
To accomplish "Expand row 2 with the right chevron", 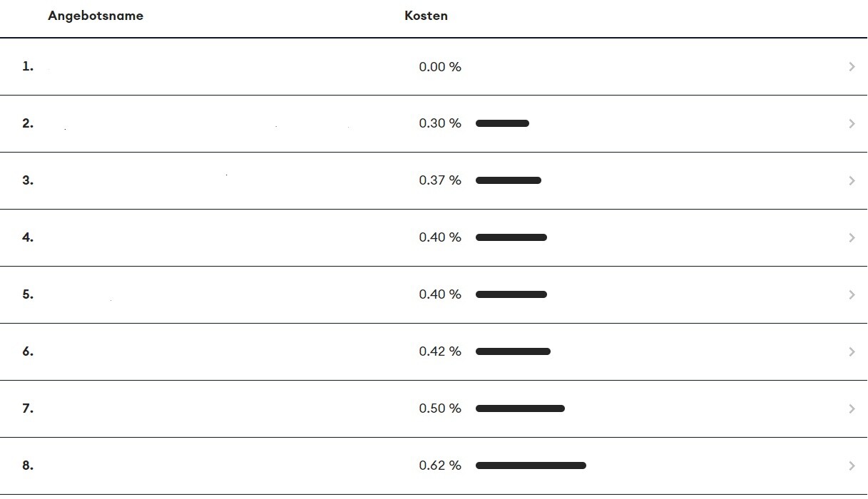I will pos(852,123).
